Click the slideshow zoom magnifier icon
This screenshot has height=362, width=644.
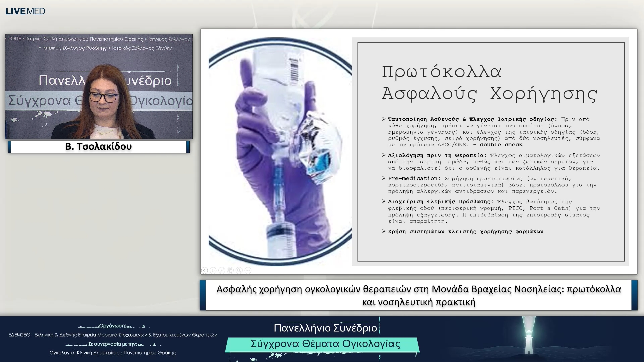(239, 270)
